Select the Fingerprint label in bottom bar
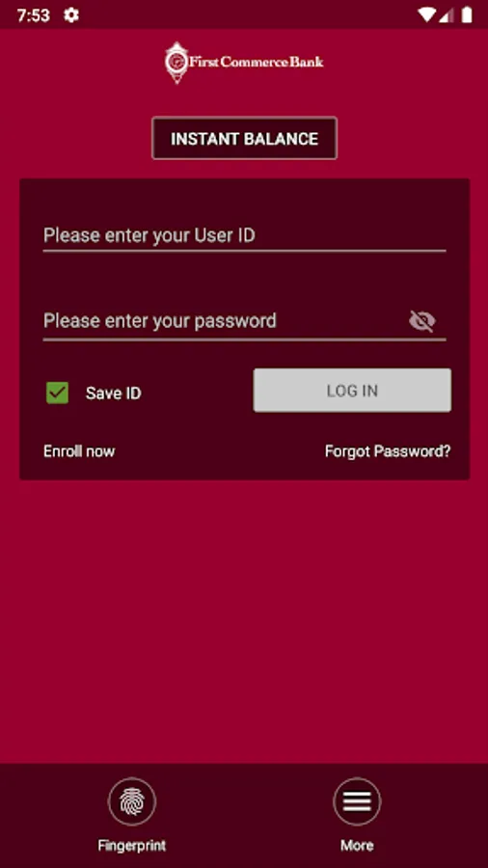Screen dimensions: 488x868 click(132, 845)
